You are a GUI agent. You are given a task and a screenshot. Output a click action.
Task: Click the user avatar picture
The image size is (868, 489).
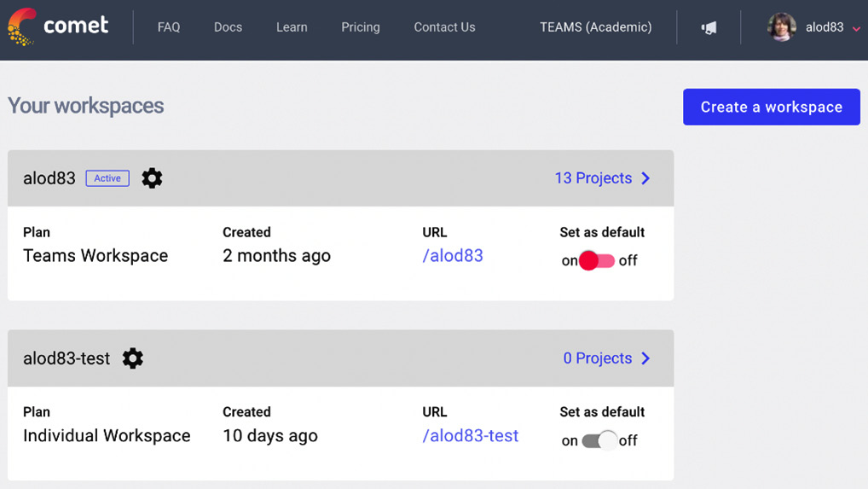[x=782, y=26]
